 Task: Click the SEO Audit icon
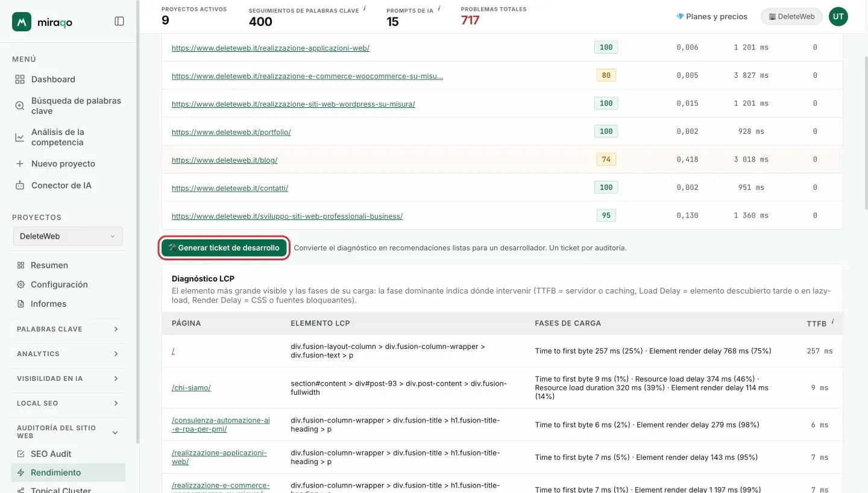tap(21, 454)
